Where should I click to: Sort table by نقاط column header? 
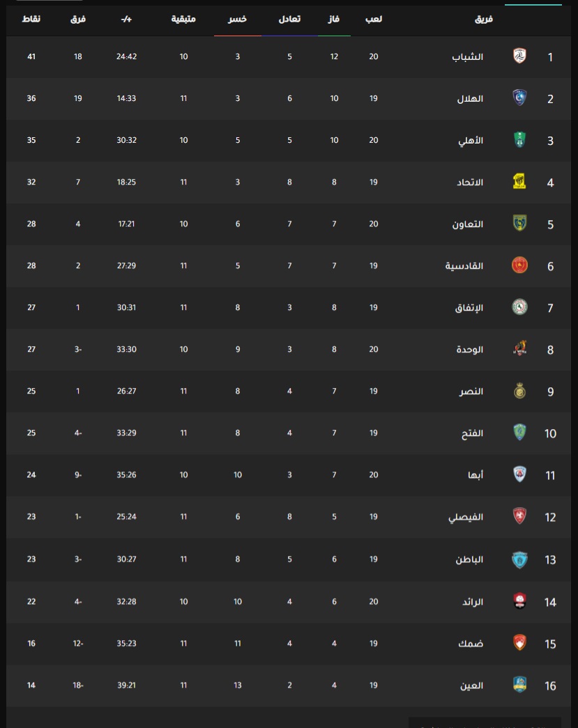(x=31, y=19)
